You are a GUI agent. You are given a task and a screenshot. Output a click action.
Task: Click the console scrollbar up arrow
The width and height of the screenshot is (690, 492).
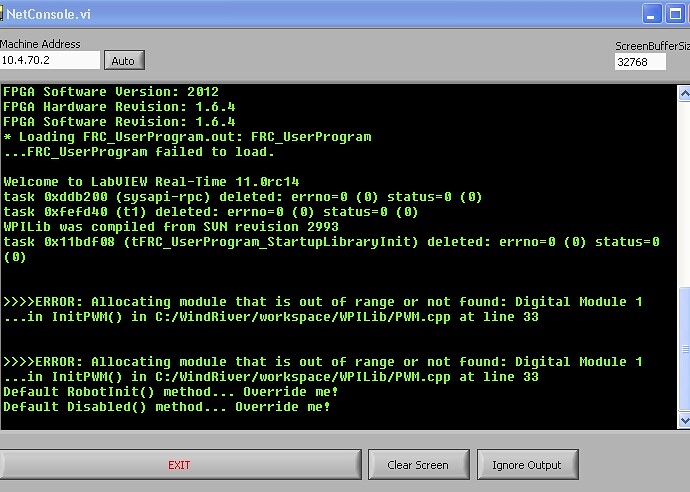click(684, 93)
